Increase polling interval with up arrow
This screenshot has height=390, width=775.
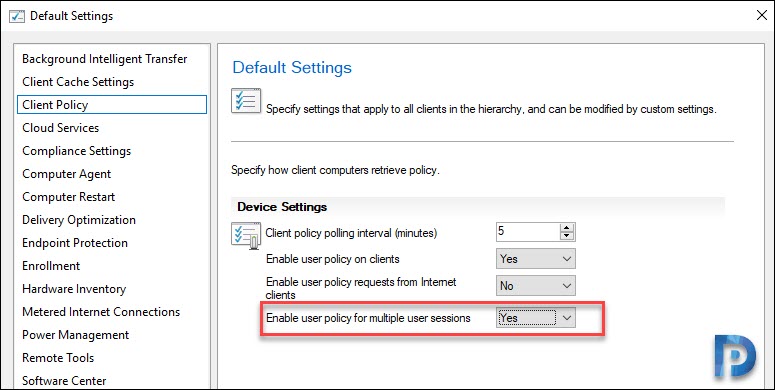pyautogui.click(x=567, y=228)
